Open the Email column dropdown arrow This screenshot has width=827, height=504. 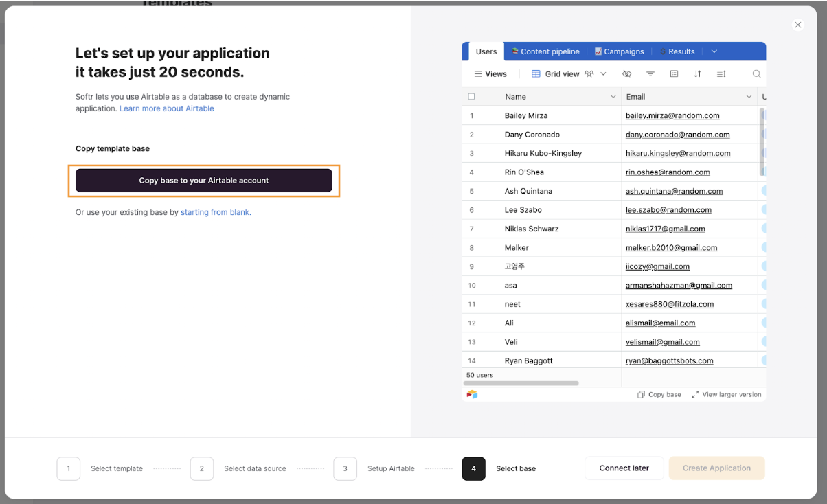749,97
